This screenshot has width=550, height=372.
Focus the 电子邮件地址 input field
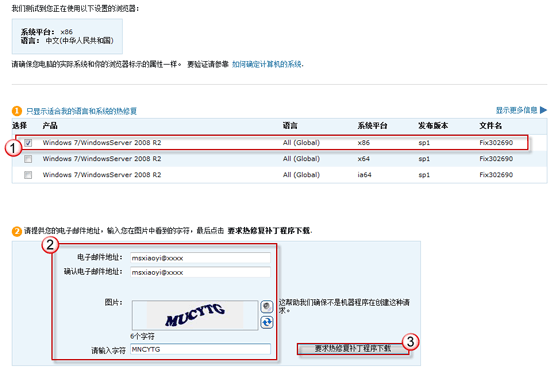tap(200, 258)
